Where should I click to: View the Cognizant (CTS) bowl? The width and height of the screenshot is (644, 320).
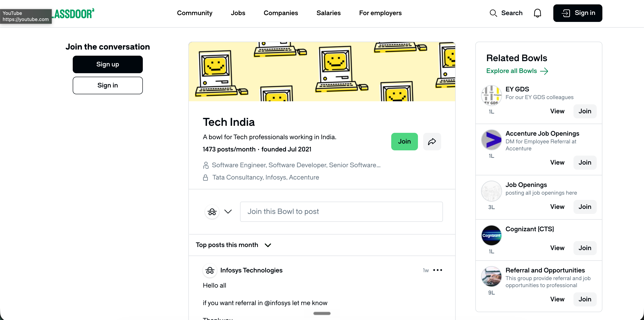[557, 248]
